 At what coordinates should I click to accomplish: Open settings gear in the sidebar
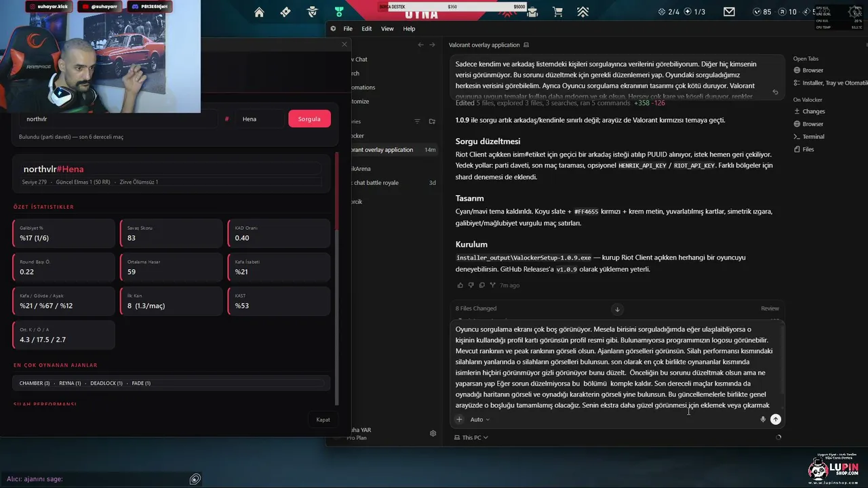pos(433,433)
